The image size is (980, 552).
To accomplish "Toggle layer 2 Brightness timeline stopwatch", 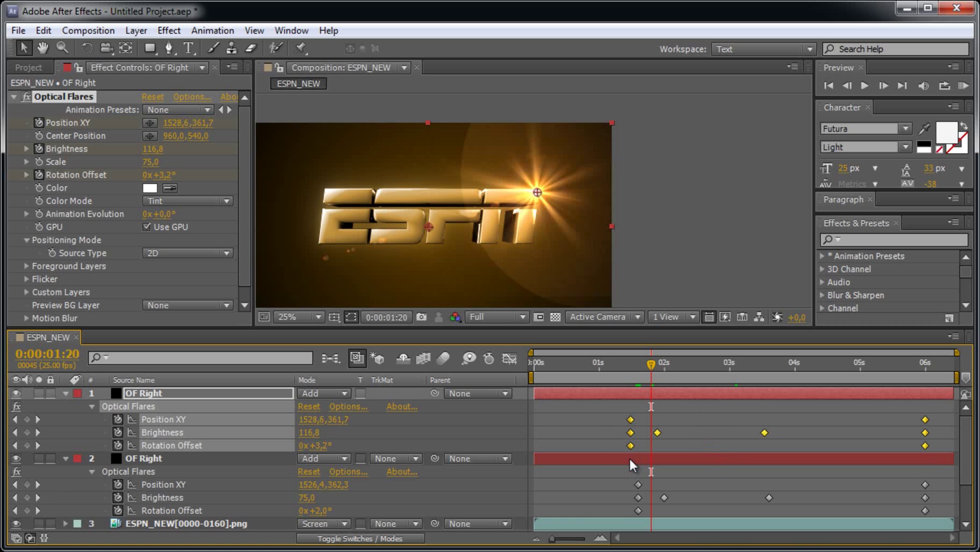I will coord(118,498).
